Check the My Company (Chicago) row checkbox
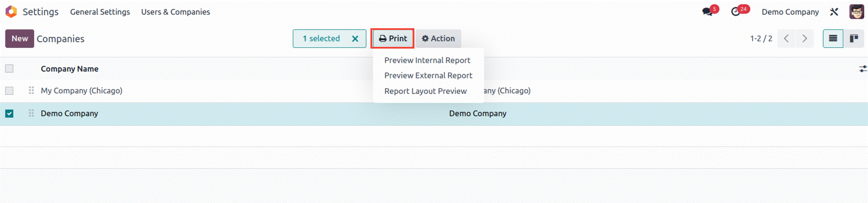868x203 pixels. 9,91
